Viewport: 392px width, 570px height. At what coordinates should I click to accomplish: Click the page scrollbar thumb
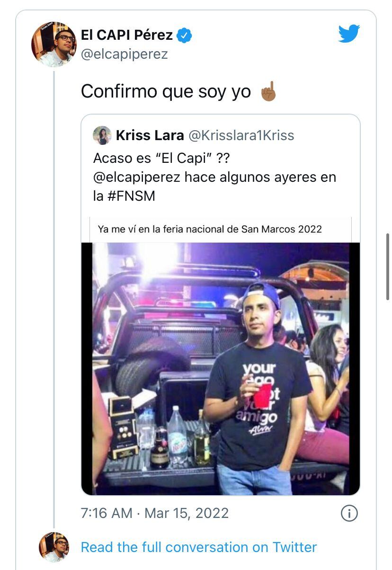point(388,267)
